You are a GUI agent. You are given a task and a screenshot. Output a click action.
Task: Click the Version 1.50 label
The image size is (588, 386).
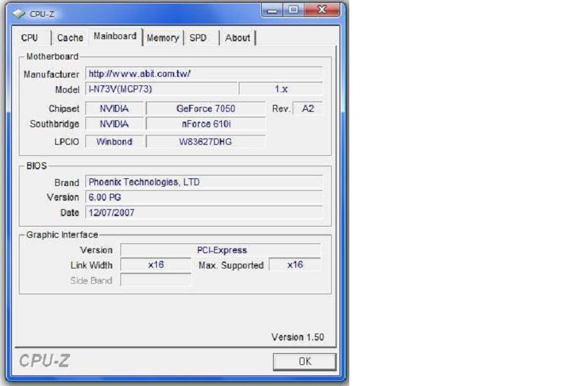(297, 337)
